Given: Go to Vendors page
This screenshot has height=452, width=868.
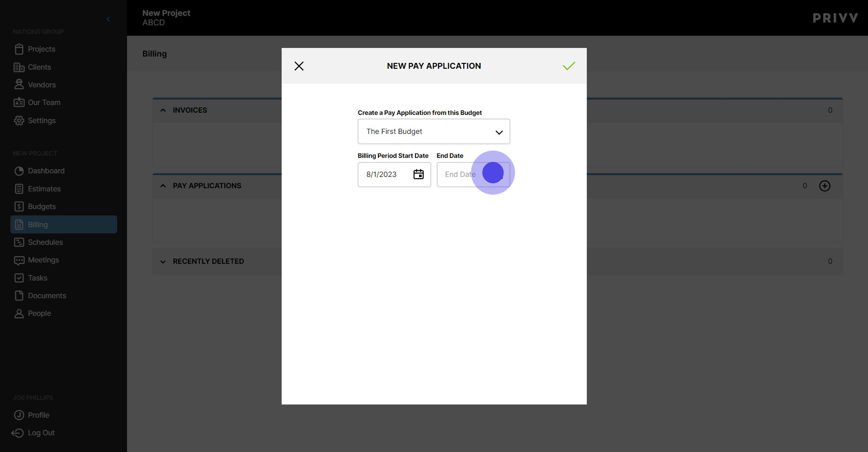Looking at the screenshot, I should 42,85.
